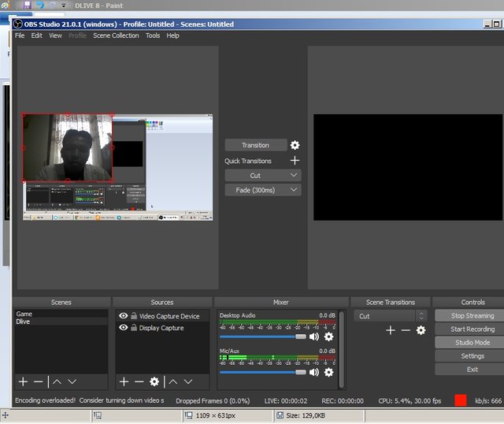The width and height of the screenshot is (504, 424).
Task: Open the Edit menu
Action: tap(37, 35)
